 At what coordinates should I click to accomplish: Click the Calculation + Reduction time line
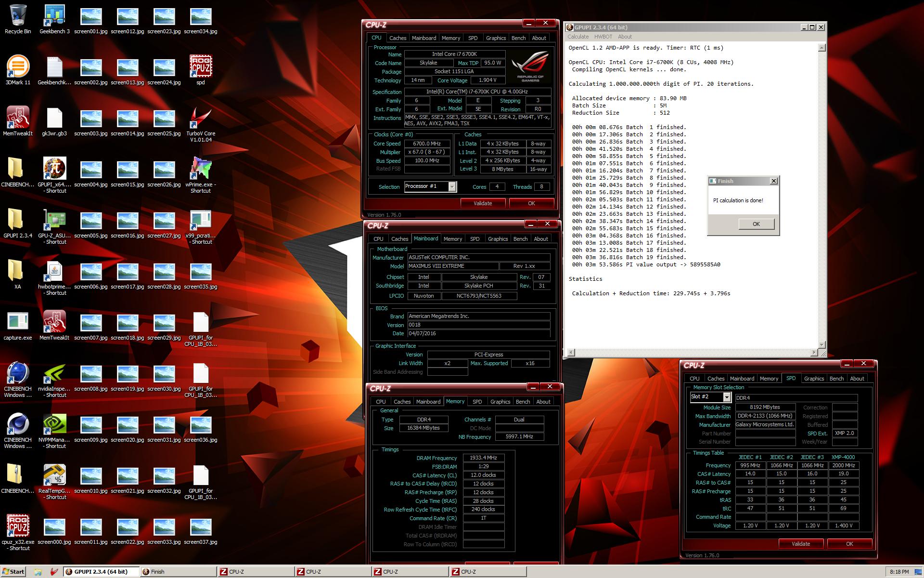[x=651, y=293]
